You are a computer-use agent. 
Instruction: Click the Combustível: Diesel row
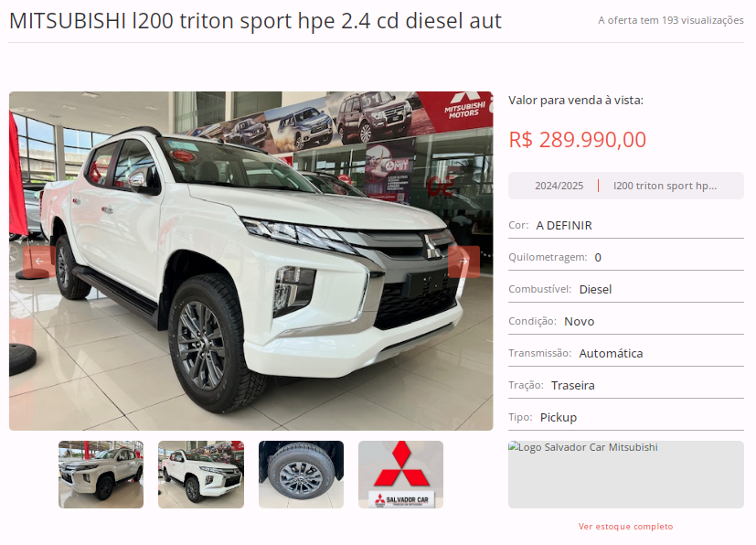[x=626, y=289]
